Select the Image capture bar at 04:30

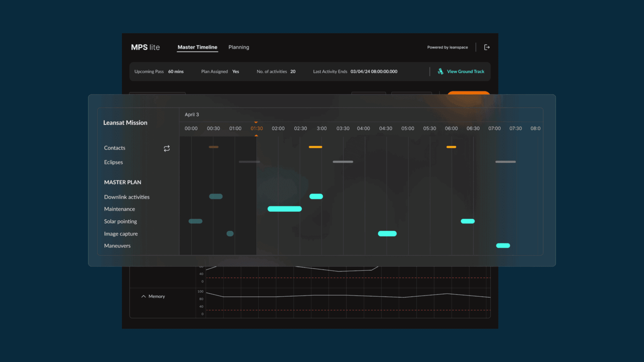(387, 233)
